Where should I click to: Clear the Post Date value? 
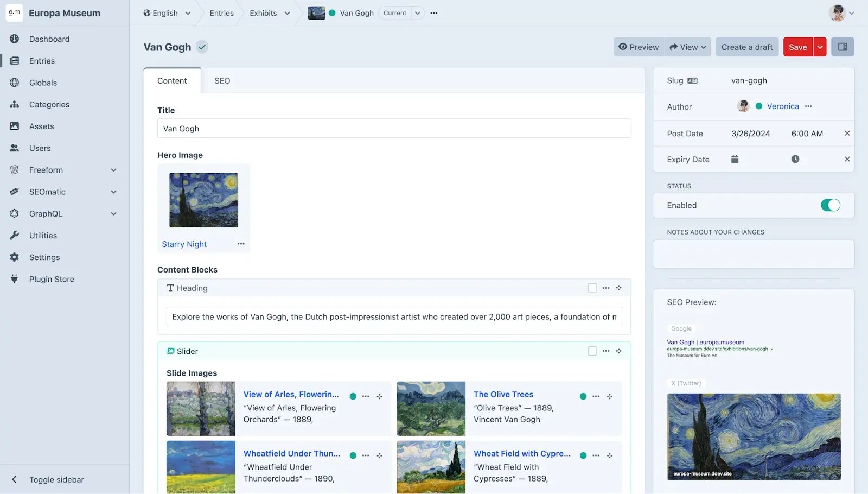click(x=847, y=134)
